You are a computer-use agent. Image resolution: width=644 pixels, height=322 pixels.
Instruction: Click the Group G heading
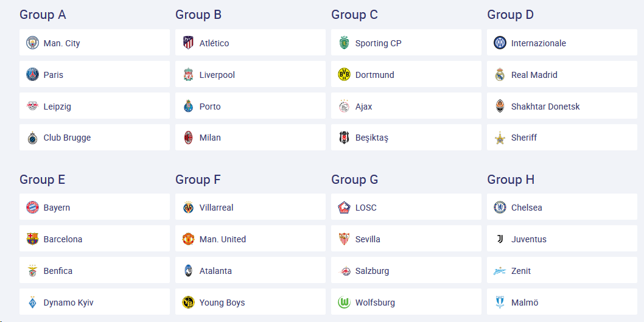tap(354, 180)
